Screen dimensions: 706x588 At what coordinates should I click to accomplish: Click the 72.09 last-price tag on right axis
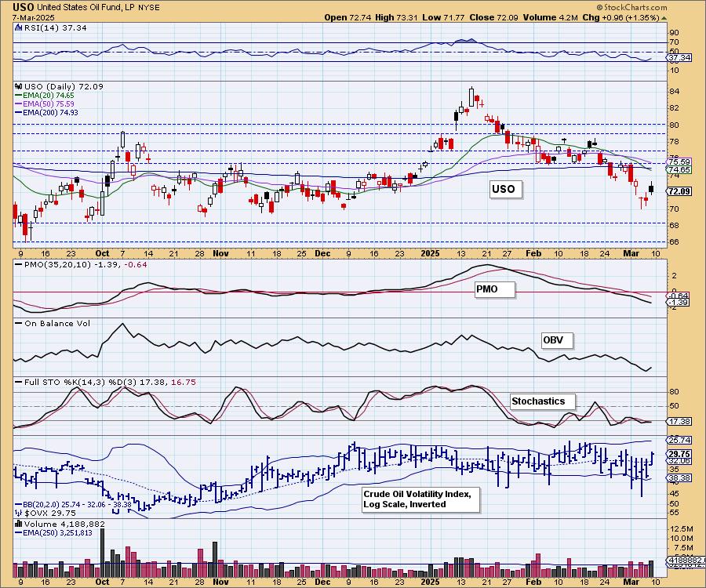click(x=679, y=191)
